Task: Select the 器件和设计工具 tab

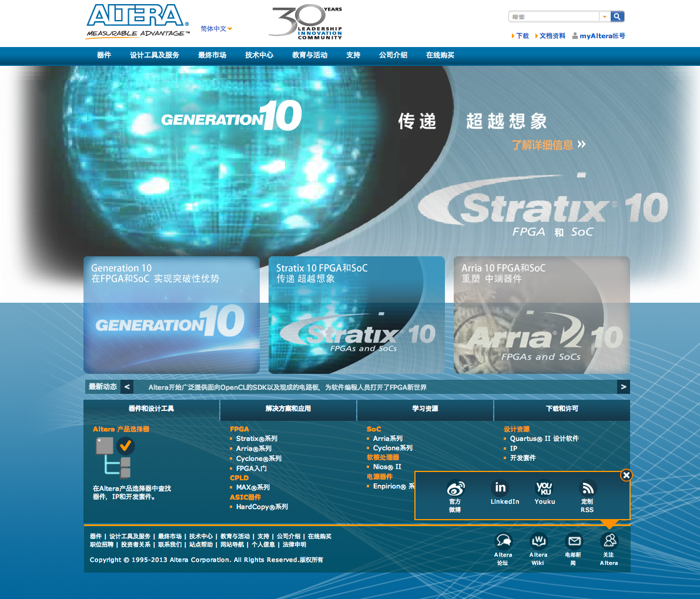Action: pyautogui.click(x=151, y=409)
